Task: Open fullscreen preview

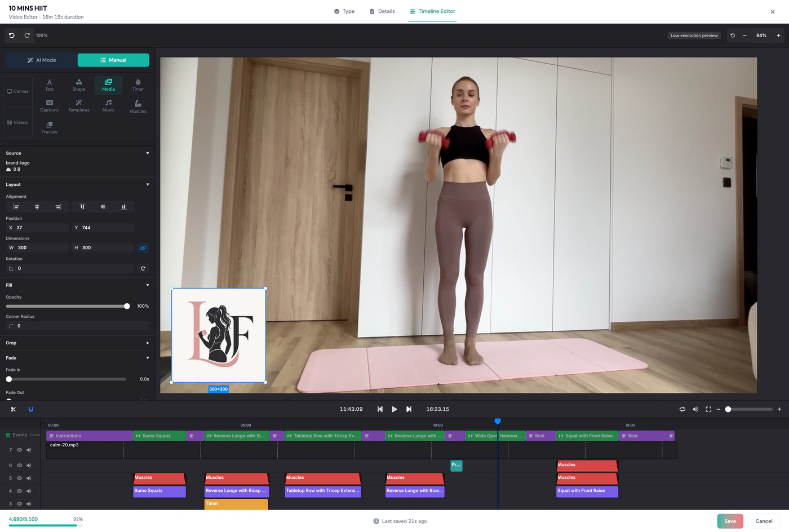Action: point(708,409)
